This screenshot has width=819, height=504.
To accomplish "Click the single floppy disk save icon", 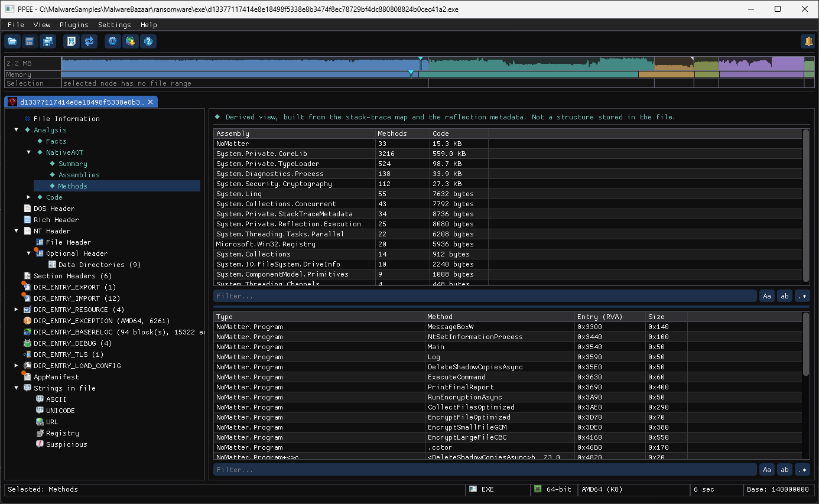I will tap(30, 41).
